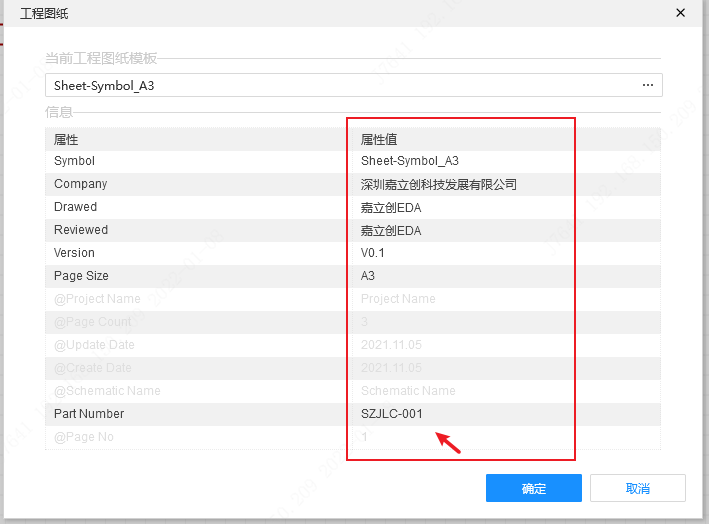709x524 pixels.
Task: Click the disabled @Project Name value cell
Action: [x=398, y=299]
